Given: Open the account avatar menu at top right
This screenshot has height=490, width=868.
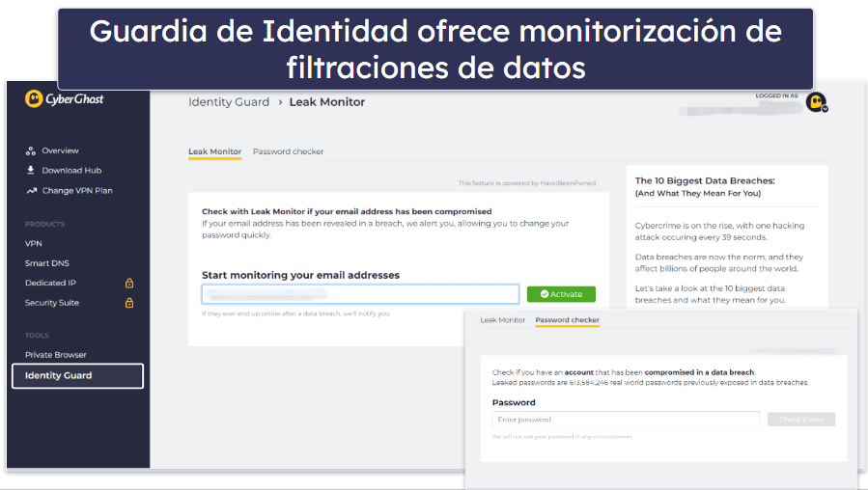Looking at the screenshot, I should click(x=817, y=102).
